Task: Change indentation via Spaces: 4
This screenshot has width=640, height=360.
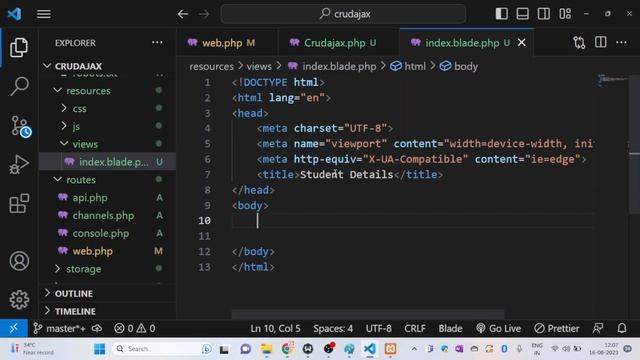Action: (333, 328)
